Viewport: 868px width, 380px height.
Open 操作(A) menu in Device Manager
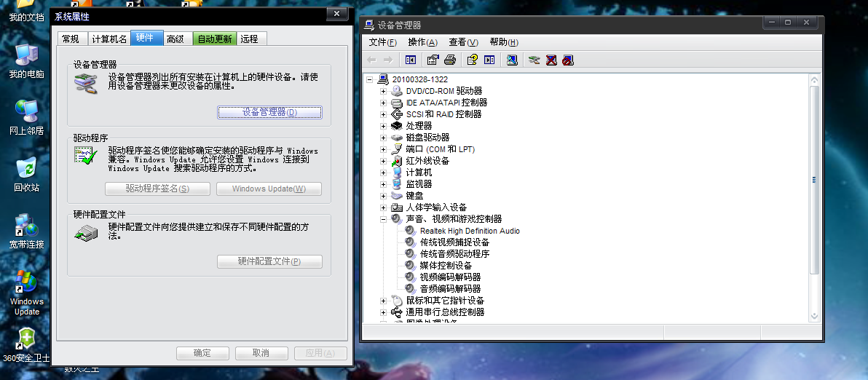[423, 43]
